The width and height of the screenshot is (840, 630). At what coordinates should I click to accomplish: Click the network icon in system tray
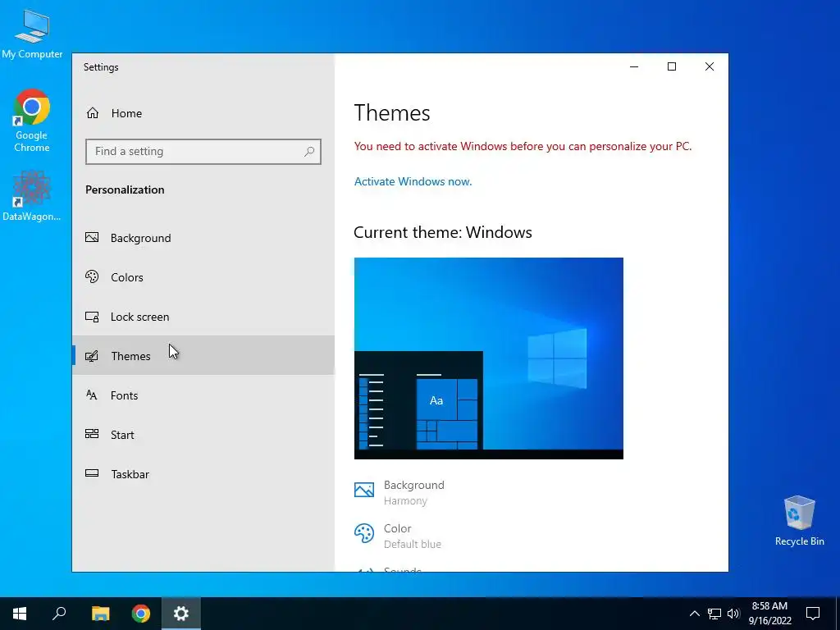click(x=714, y=614)
